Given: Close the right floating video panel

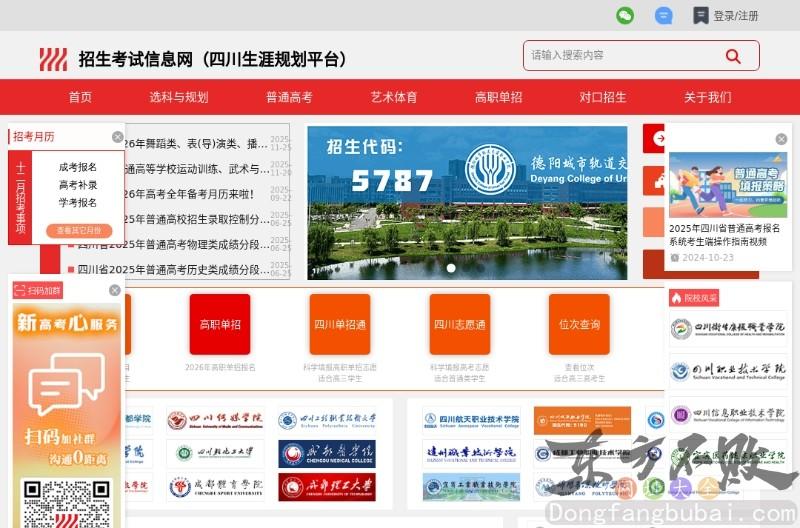Looking at the screenshot, I should pyautogui.click(x=781, y=139).
